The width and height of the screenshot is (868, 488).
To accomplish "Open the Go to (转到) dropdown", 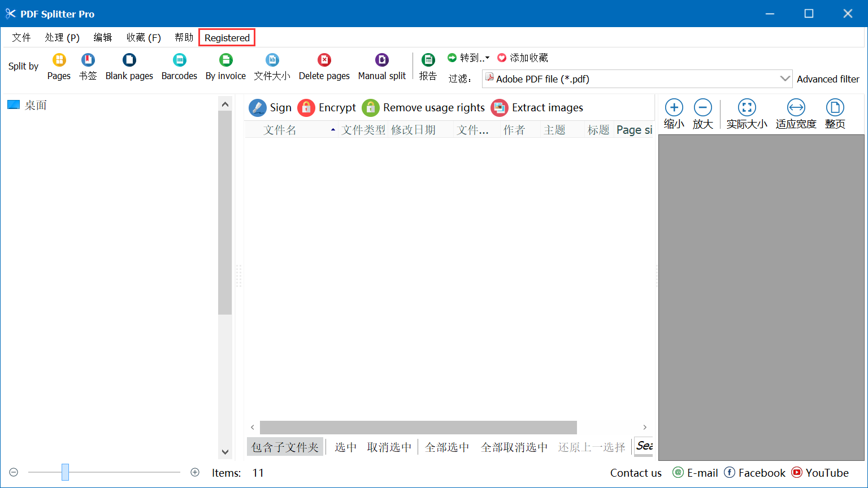I will point(469,58).
